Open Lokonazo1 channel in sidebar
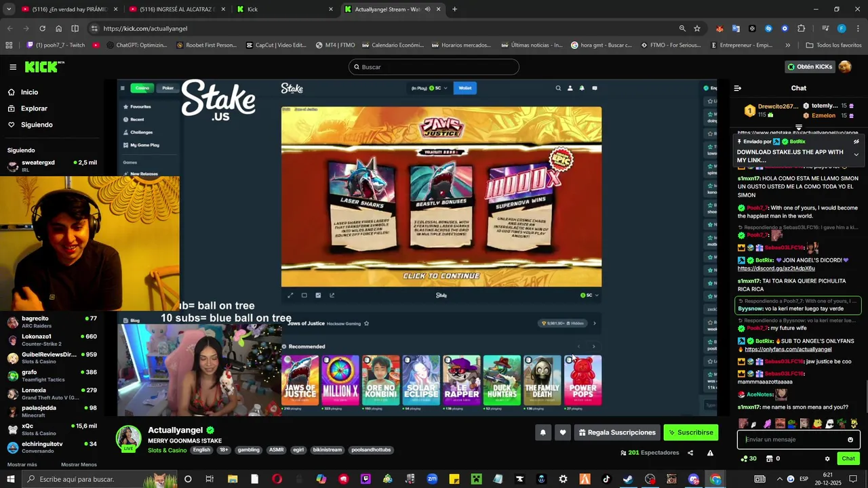 51,340
